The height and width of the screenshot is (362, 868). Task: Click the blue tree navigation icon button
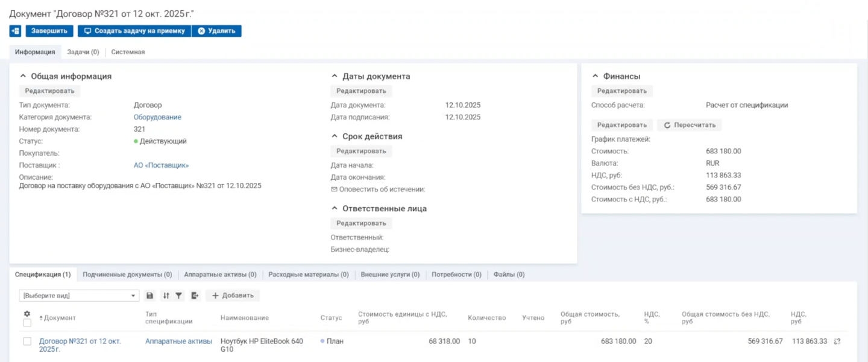(15, 31)
